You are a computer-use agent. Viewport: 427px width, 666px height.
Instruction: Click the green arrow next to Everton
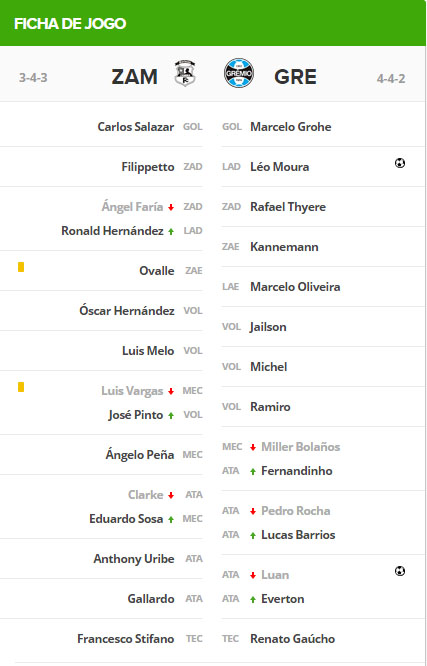(253, 599)
